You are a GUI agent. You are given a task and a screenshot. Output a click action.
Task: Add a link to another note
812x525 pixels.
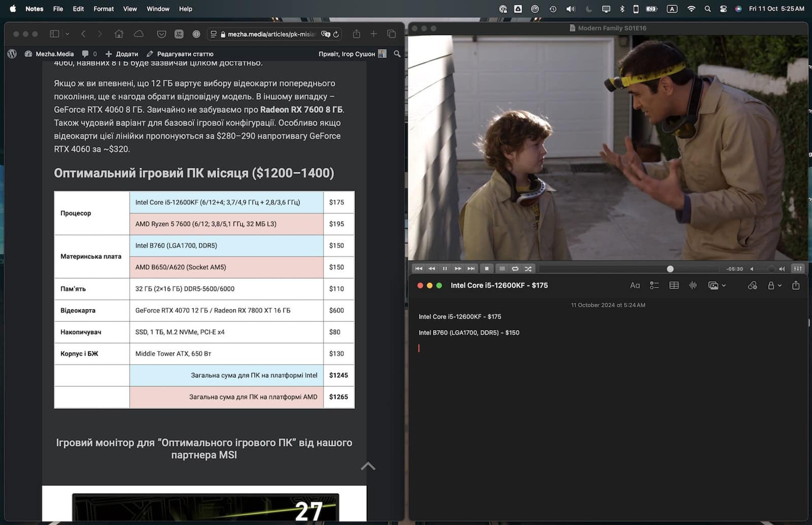(x=752, y=286)
